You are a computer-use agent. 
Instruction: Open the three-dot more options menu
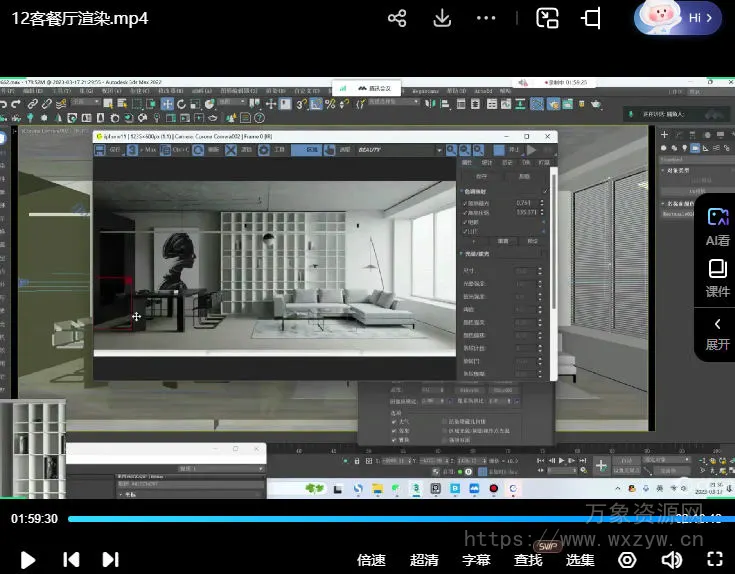pyautogui.click(x=487, y=18)
